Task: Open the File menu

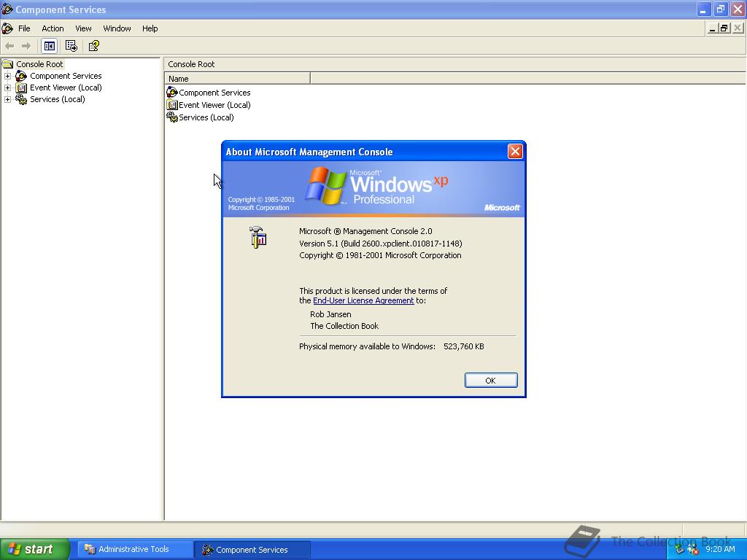Action: tap(24, 28)
